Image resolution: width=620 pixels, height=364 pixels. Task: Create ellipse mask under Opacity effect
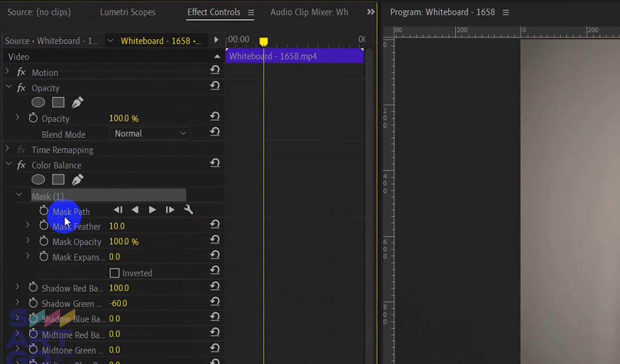click(38, 102)
